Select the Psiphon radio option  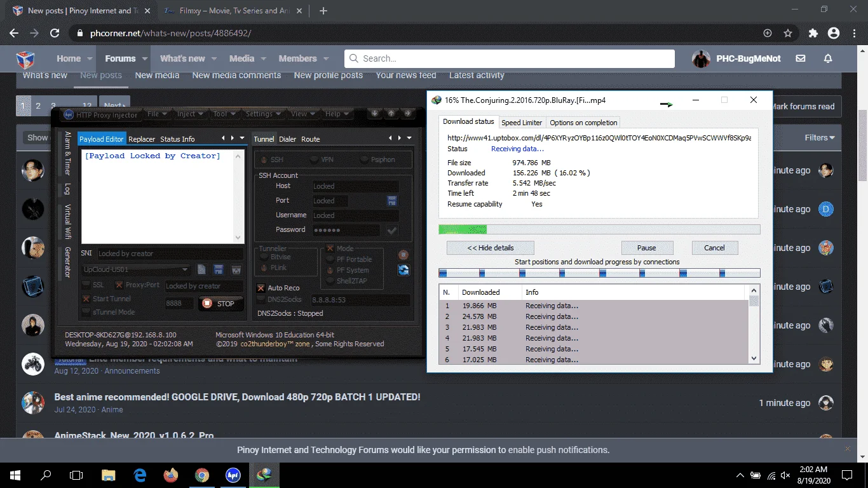pos(379,159)
